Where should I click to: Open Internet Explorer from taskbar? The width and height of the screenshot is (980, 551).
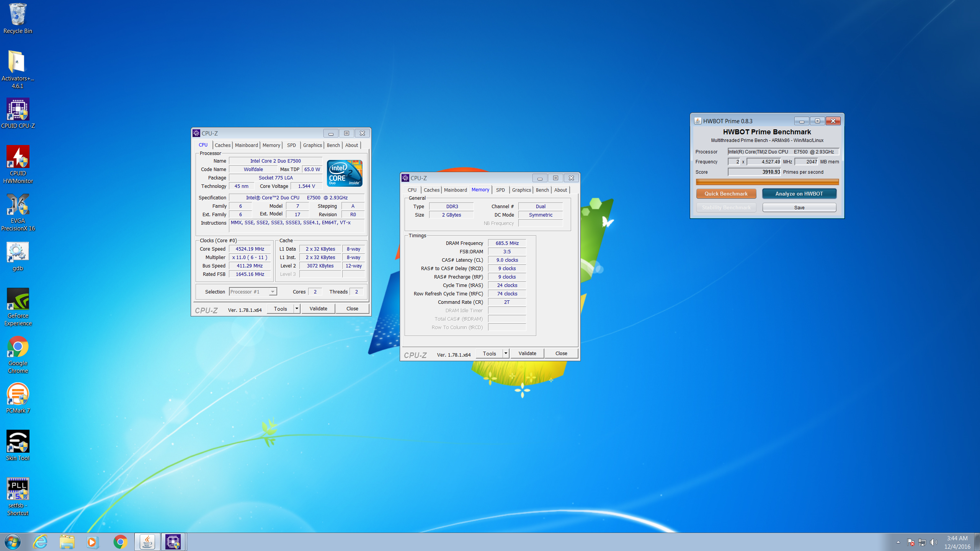40,542
